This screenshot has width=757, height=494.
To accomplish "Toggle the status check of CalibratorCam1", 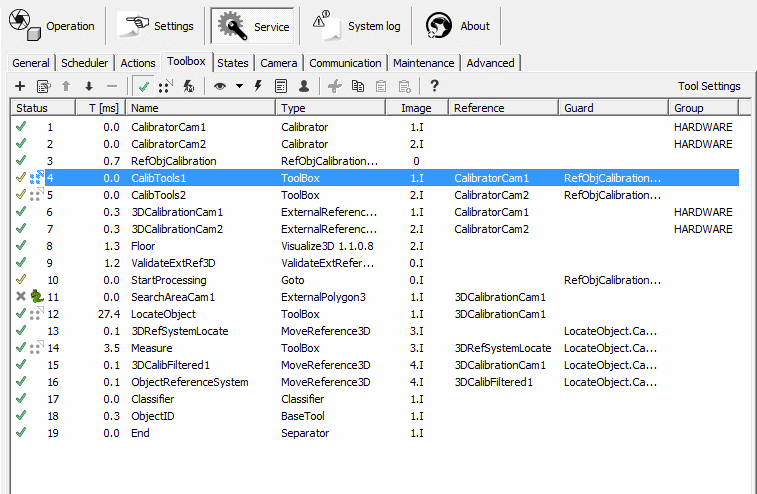I will [x=20, y=127].
